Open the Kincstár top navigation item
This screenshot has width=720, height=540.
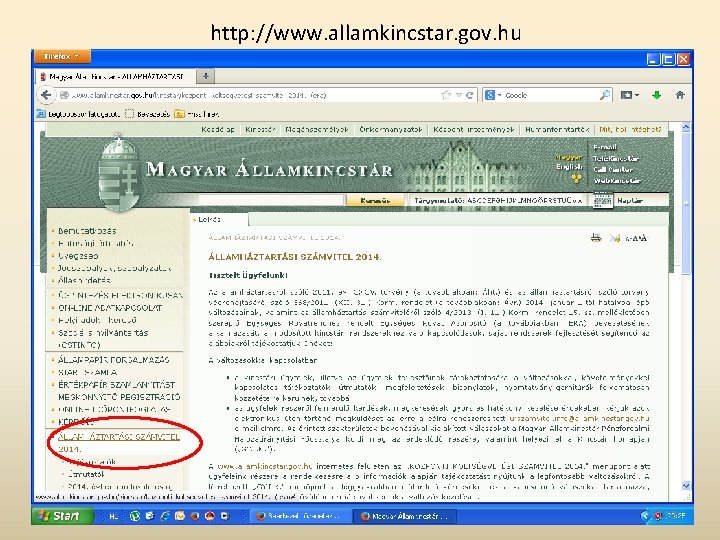click(x=260, y=129)
